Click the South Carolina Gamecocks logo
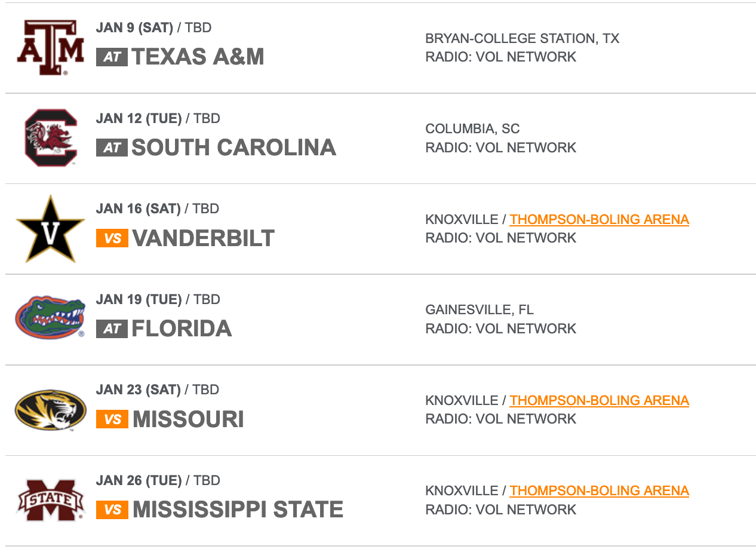Screen dimensions: 756x552 click(x=51, y=138)
